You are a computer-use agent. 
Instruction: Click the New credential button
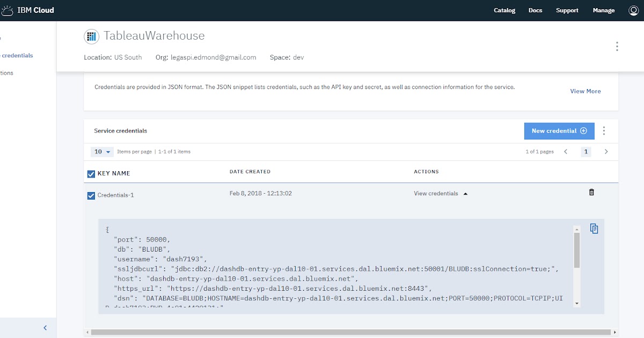[x=559, y=130]
